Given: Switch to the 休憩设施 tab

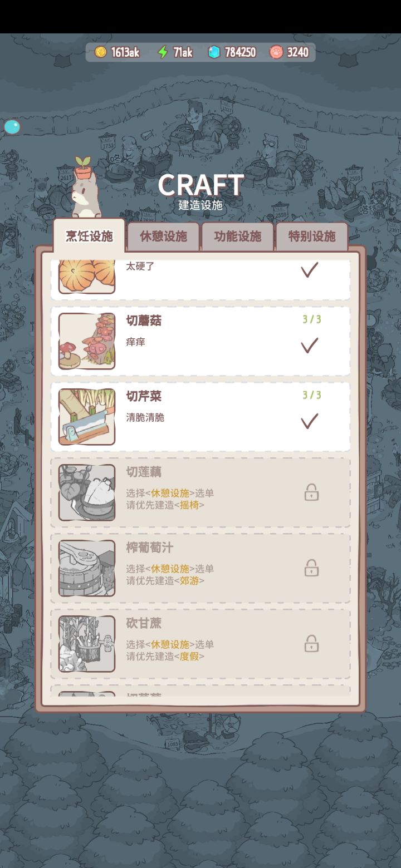Looking at the screenshot, I should [x=163, y=236].
